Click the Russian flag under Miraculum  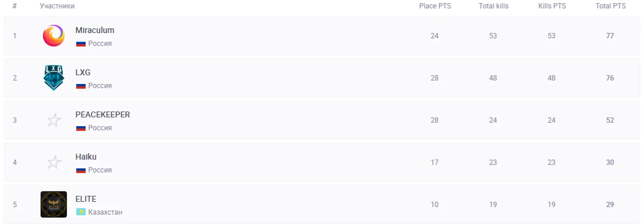[x=81, y=44]
